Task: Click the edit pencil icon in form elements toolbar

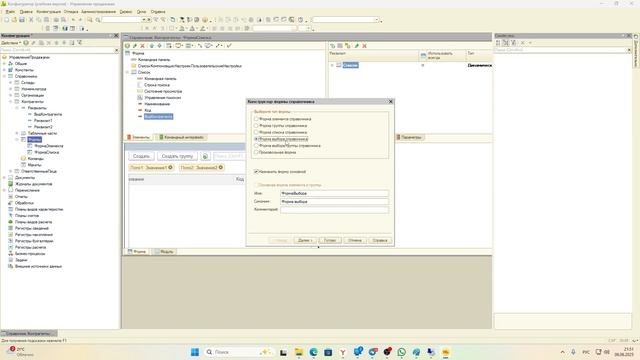Action: pyautogui.click(x=135, y=46)
